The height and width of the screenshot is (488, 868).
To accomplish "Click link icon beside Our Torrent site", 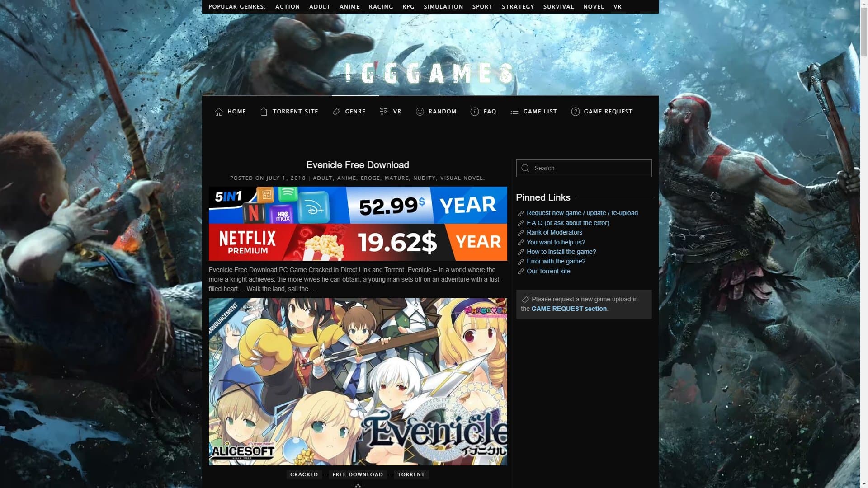I will [521, 272].
